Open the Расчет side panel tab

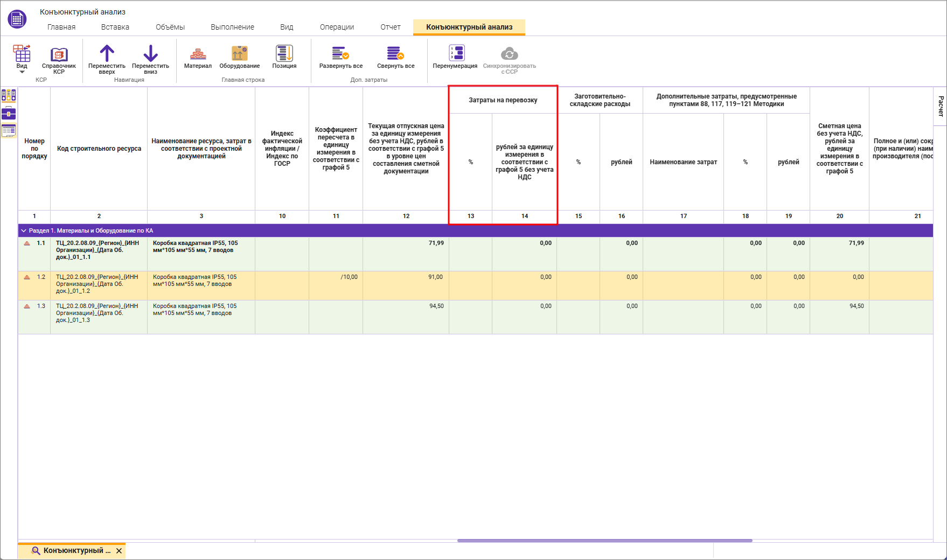tap(941, 106)
